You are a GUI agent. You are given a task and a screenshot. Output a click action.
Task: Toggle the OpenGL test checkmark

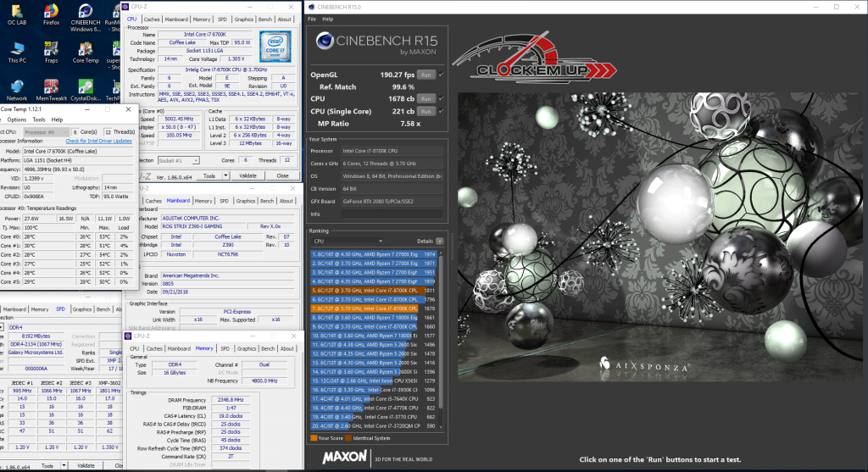coord(442,75)
